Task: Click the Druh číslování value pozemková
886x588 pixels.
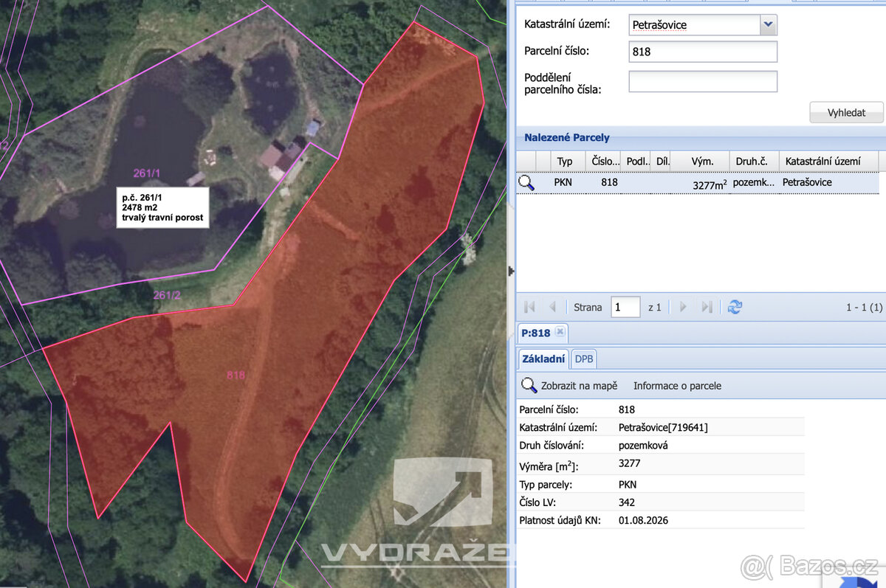Action: pos(645,446)
